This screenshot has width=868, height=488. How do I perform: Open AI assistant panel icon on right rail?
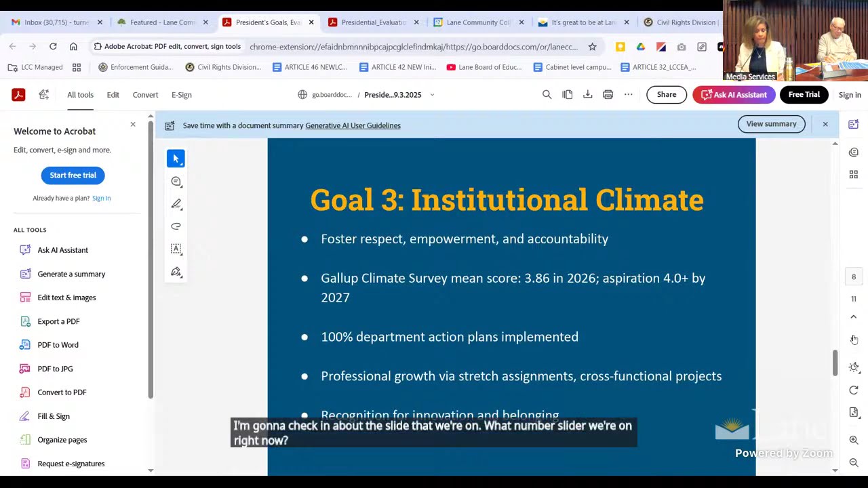(854, 124)
